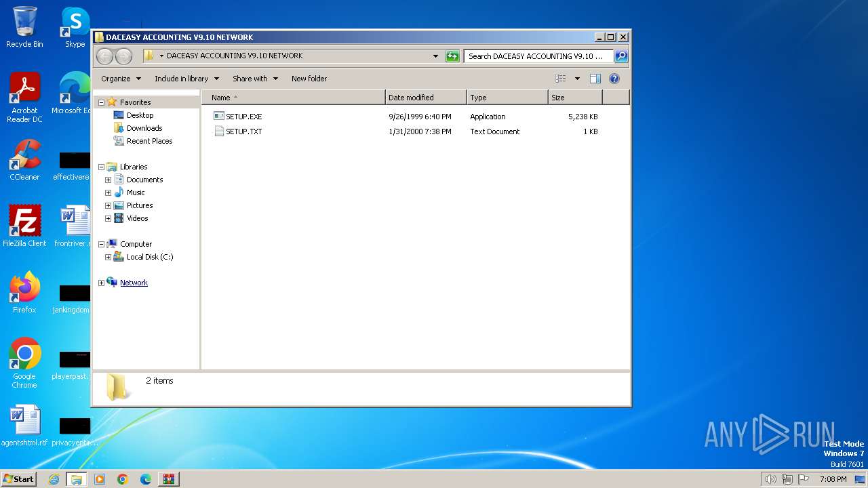The image size is (868, 488).
Task: Open Windows Media Player from taskbar
Action: tap(100, 479)
